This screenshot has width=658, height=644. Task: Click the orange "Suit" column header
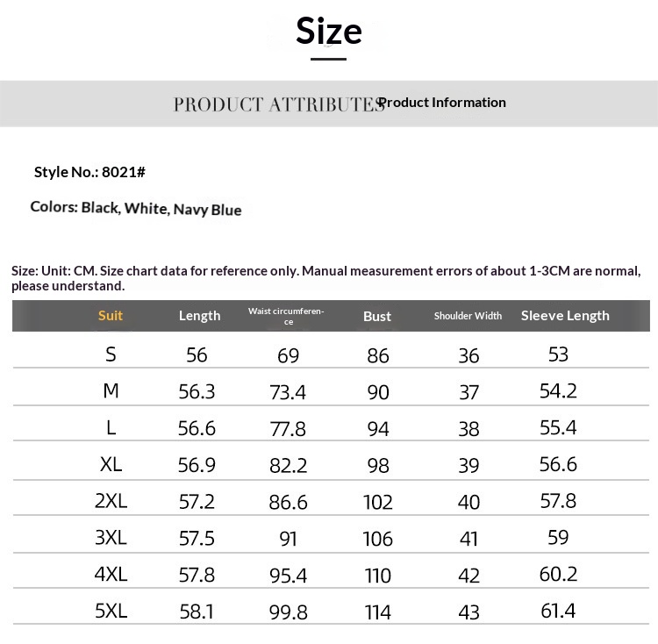click(x=111, y=316)
